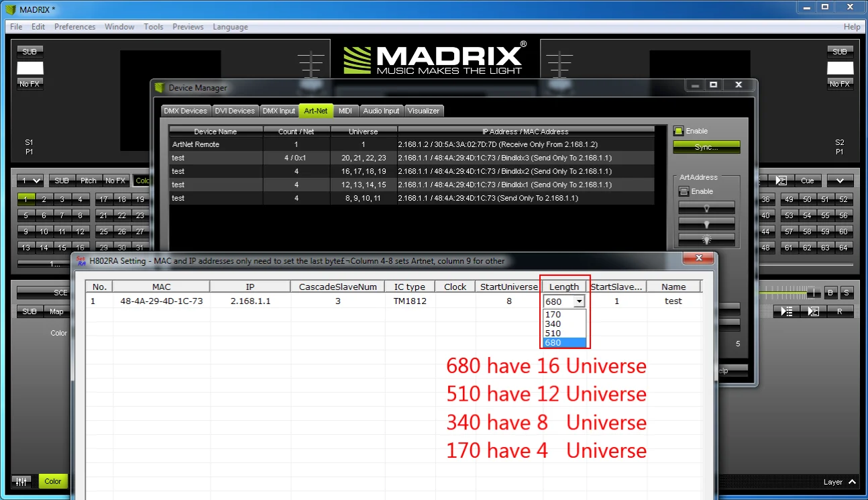Viewport: 868px width, 500px height.
Task: Switch to the DMX Devices tab
Action: pos(185,111)
